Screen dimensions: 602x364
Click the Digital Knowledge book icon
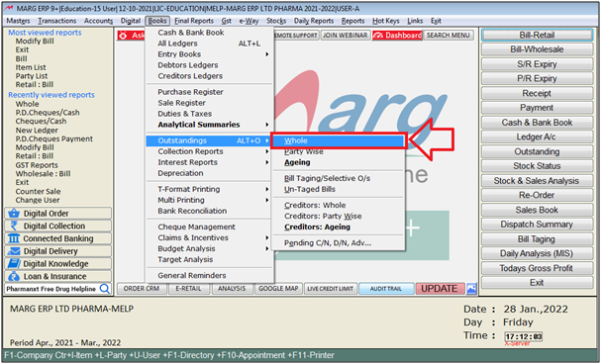click(14, 264)
